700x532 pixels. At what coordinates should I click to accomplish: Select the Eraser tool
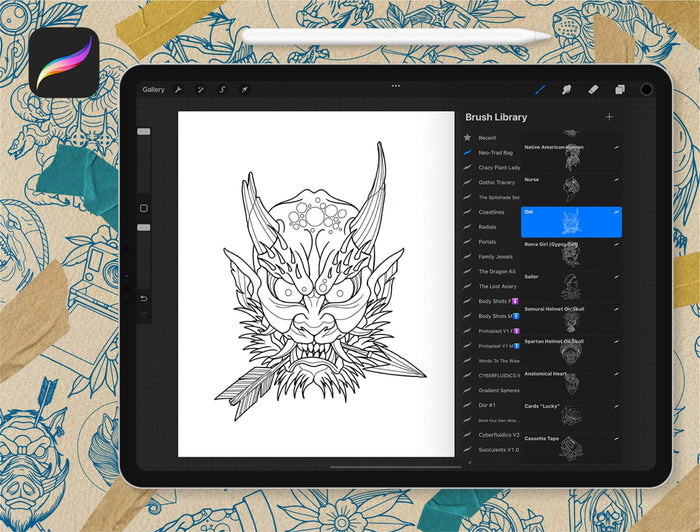coord(593,89)
